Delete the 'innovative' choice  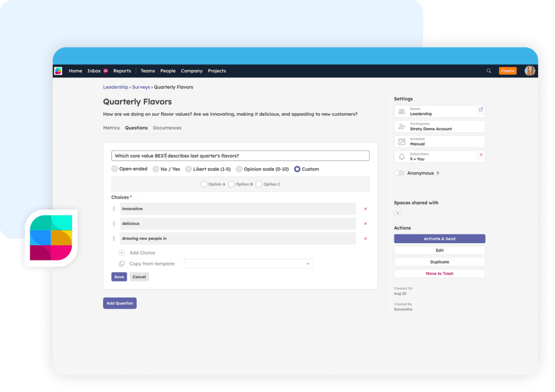[x=365, y=209]
